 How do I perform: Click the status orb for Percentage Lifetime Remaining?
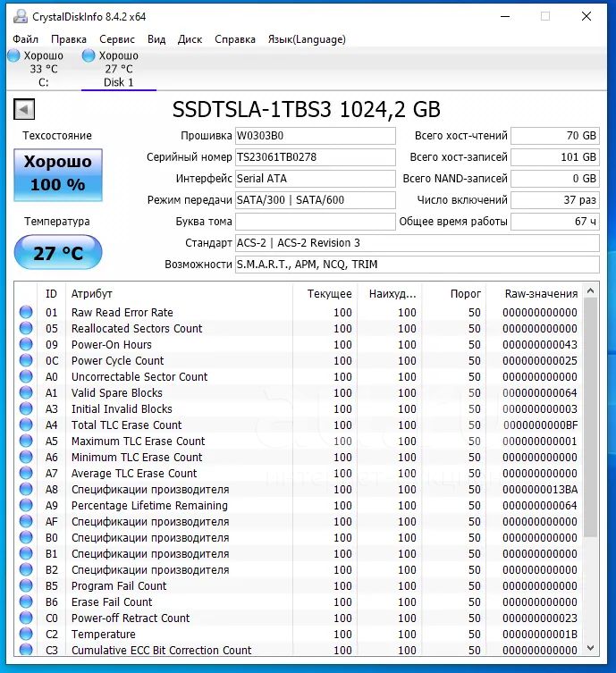click(26, 505)
